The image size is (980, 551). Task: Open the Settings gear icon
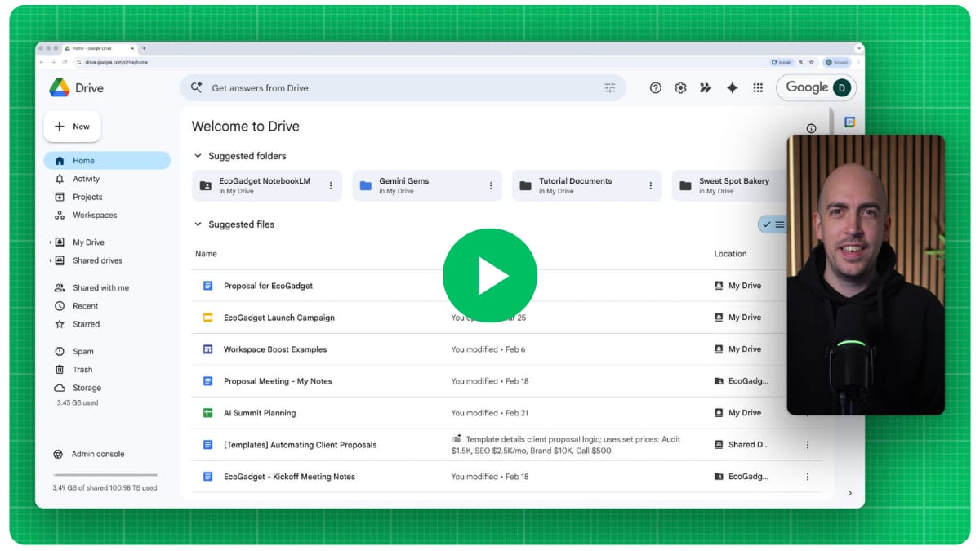pyautogui.click(x=680, y=88)
